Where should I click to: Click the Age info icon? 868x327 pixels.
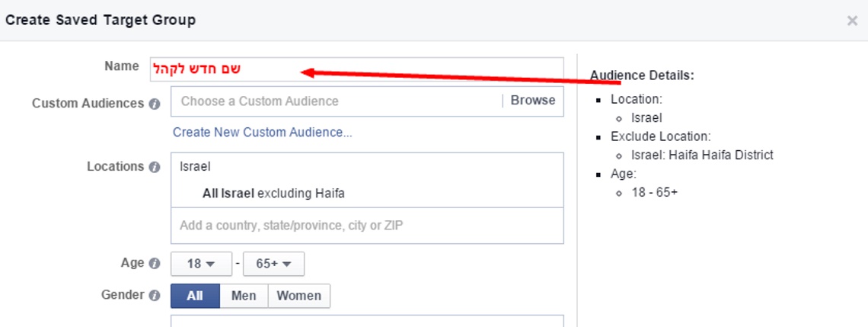click(x=155, y=264)
